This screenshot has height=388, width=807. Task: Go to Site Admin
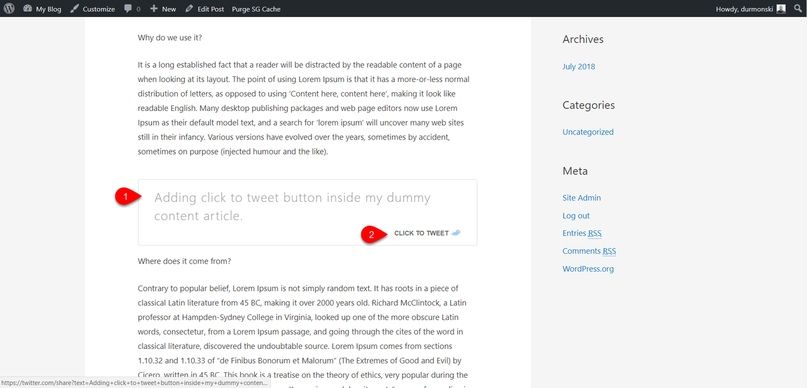[581, 198]
